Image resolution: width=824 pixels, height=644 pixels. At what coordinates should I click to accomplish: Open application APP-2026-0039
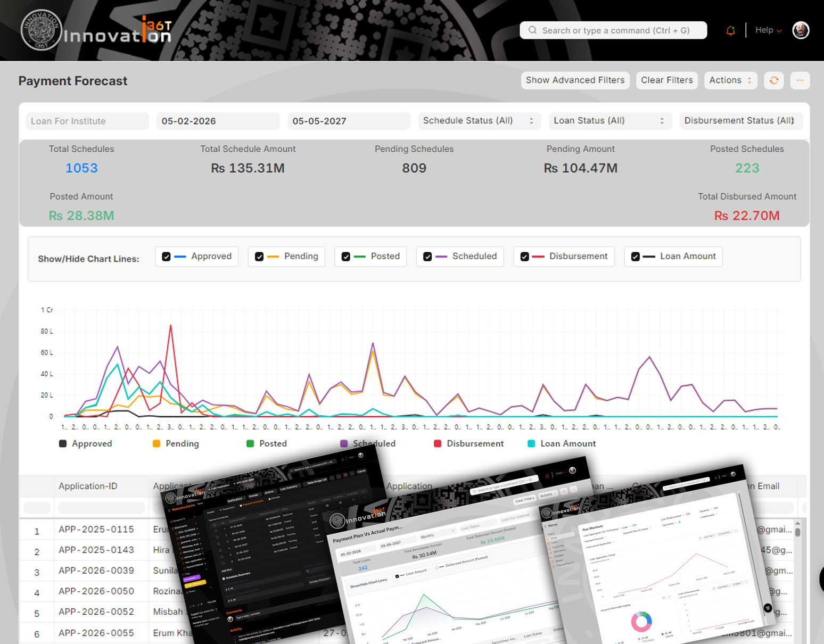[96, 571]
